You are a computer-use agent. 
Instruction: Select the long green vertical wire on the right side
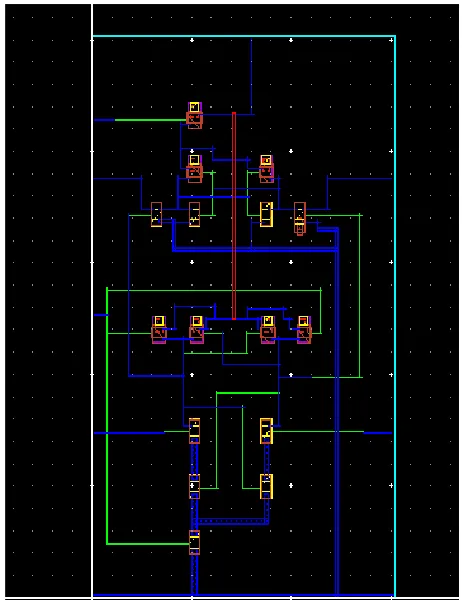pos(359,296)
